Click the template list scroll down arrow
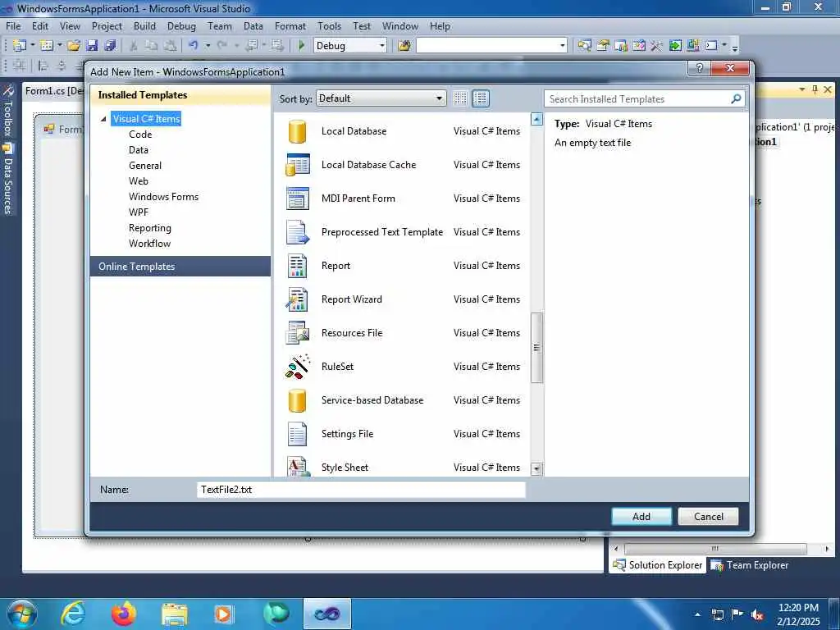The height and width of the screenshot is (630, 840). coord(536,469)
